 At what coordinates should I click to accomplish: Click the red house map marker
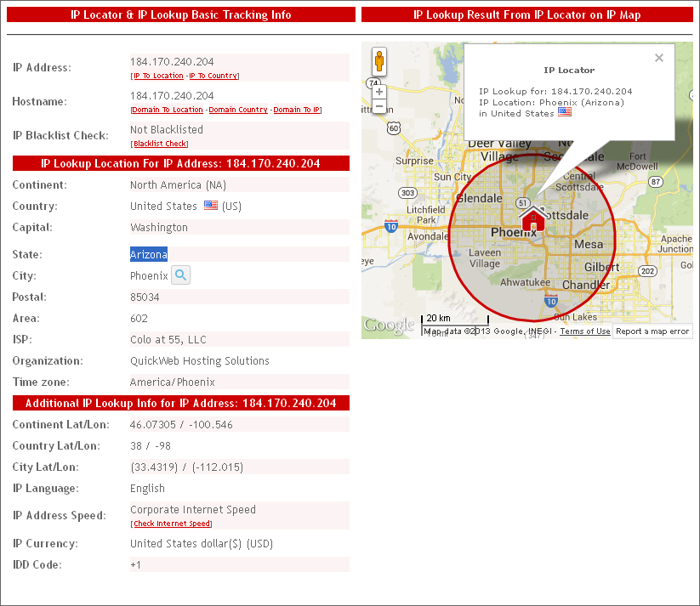click(x=533, y=218)
